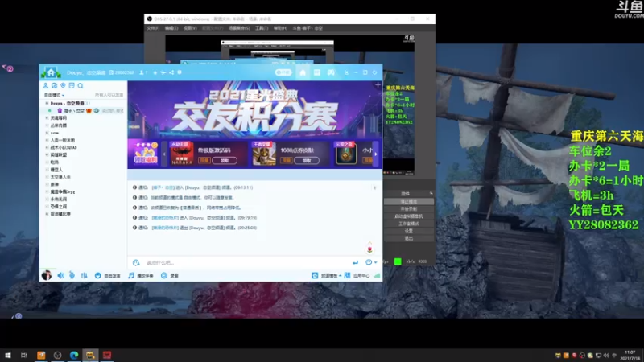Viewport: 644px width, 362px height.
Task: Open OBS 工具(T) menu
Action: pyautogui.click(x=261, y=28)
